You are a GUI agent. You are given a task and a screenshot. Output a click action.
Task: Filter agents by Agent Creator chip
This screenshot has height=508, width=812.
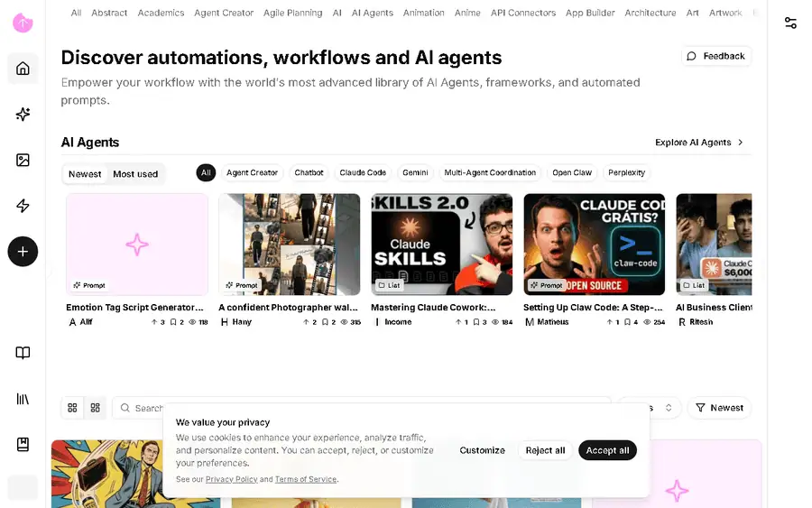[x=253, y=172]
